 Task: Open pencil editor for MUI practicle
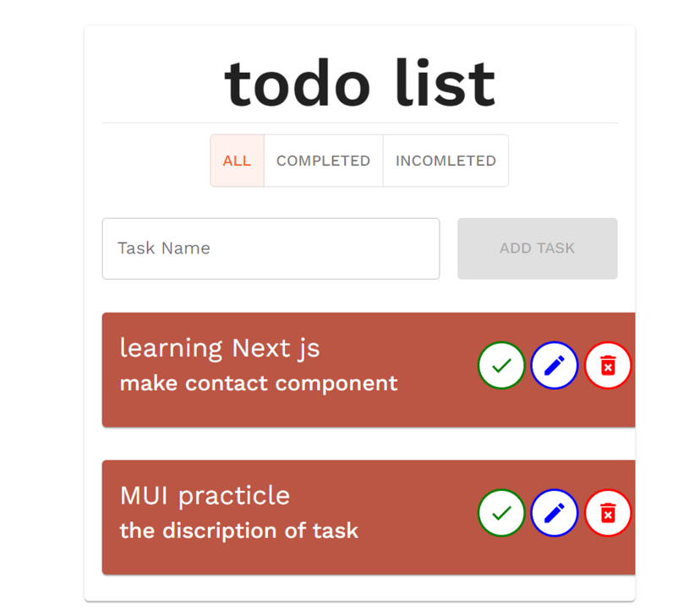pyautogui.click(x=554, y=513)
